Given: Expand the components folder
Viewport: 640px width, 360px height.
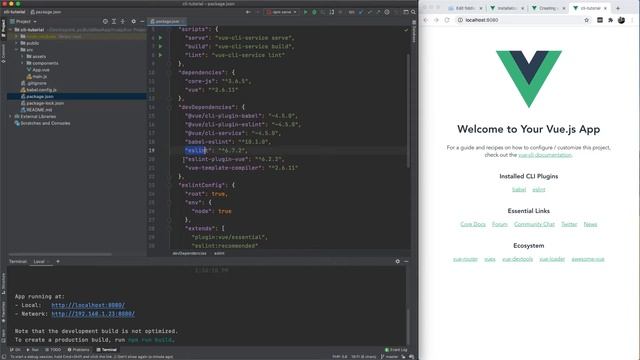Looking at the screenshot, I should 22,63.
